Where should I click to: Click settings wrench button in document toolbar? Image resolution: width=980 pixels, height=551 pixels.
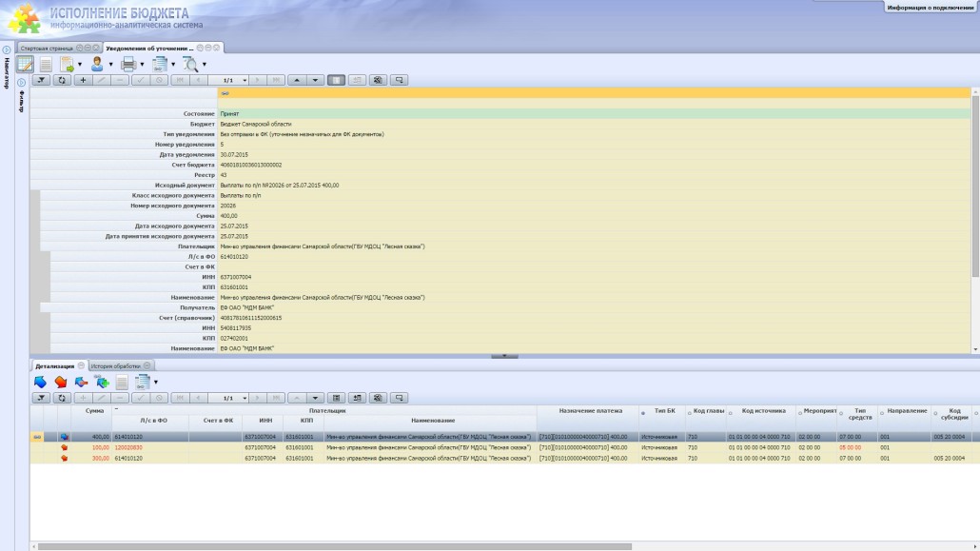[378, 80]
